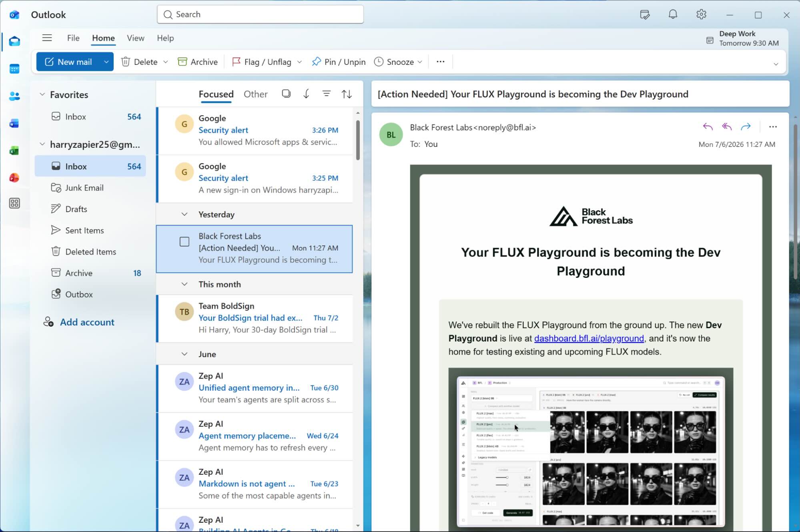Viewport: 800px width, 532px height.
Task: Open the Delete options dropdown arrow
Action: pos(166,62)
